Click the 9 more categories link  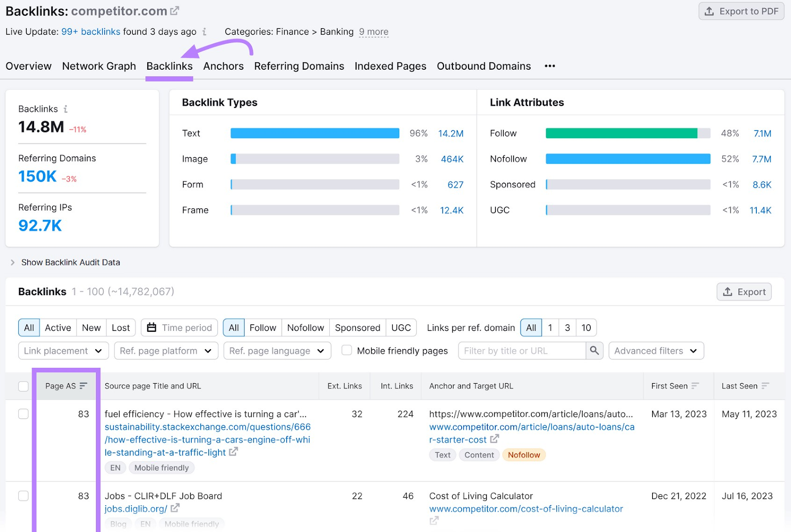374,32
